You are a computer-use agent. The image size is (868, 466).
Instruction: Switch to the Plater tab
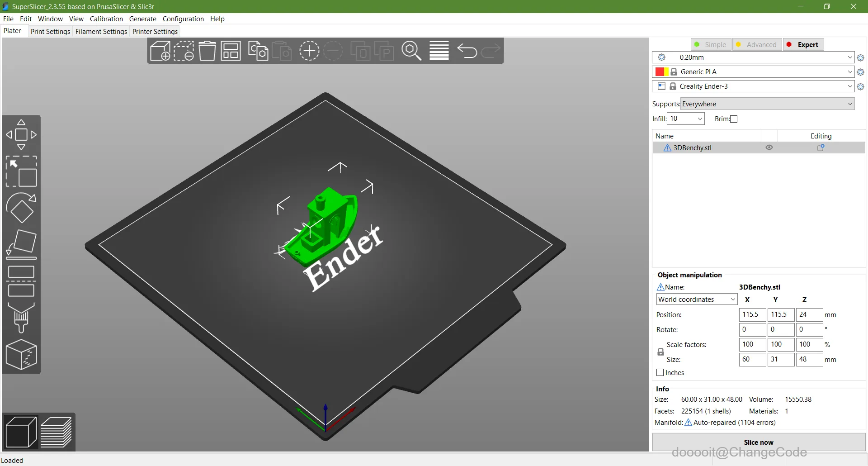(12, 31)
